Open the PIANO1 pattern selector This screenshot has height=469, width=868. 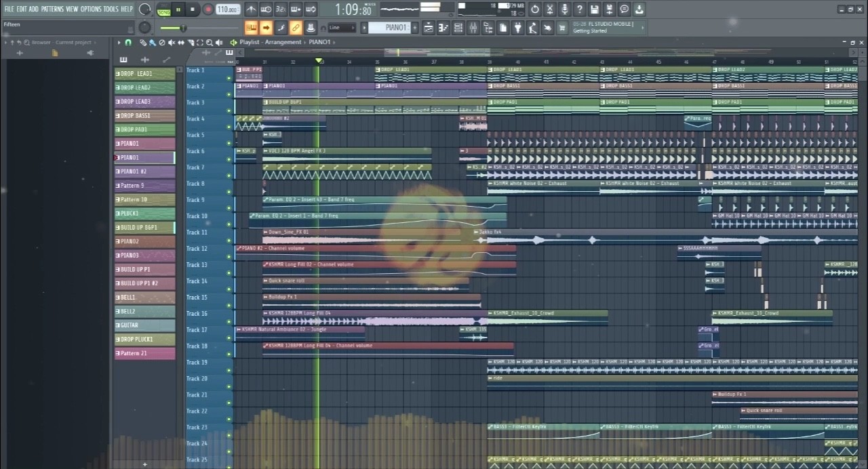(x=397, y=28)
